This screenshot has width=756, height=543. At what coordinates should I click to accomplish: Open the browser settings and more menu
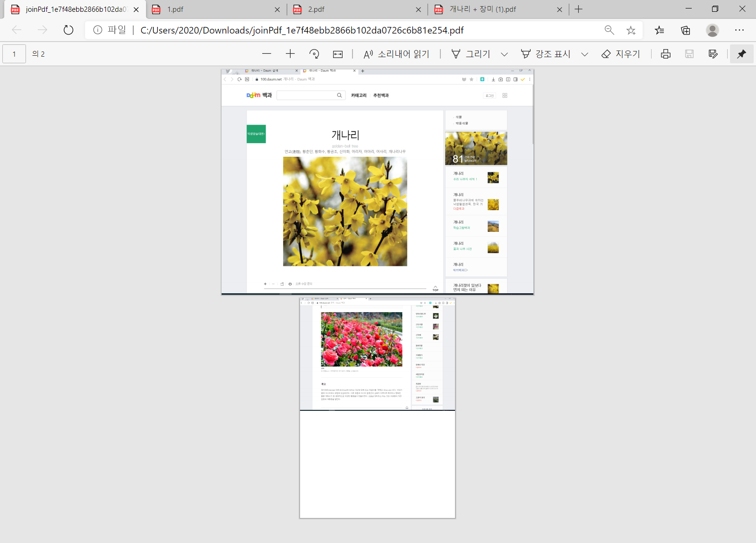[x=739, y=30]
